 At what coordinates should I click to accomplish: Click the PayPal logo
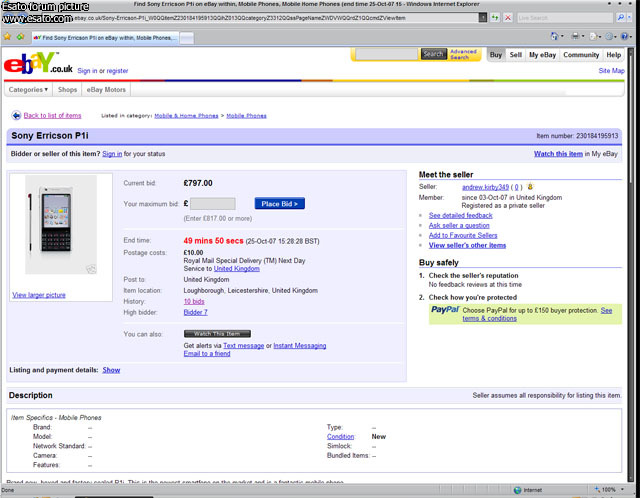tap(445, 310)
